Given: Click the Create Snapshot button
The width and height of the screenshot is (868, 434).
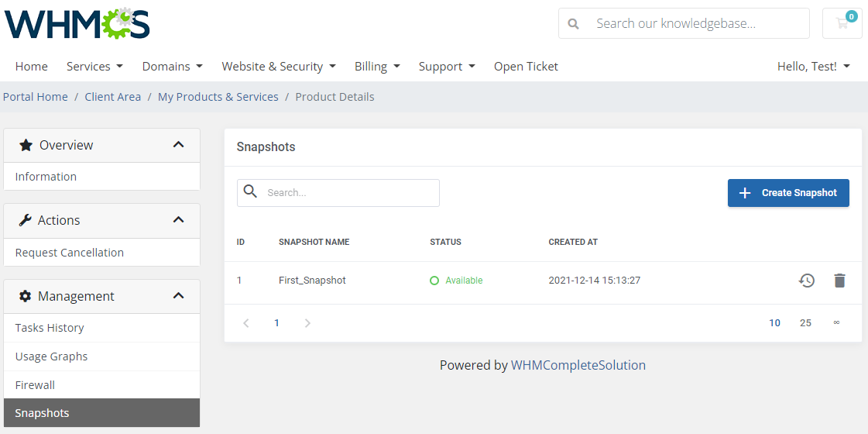Looking at the screenshot, I should [788, 193].
